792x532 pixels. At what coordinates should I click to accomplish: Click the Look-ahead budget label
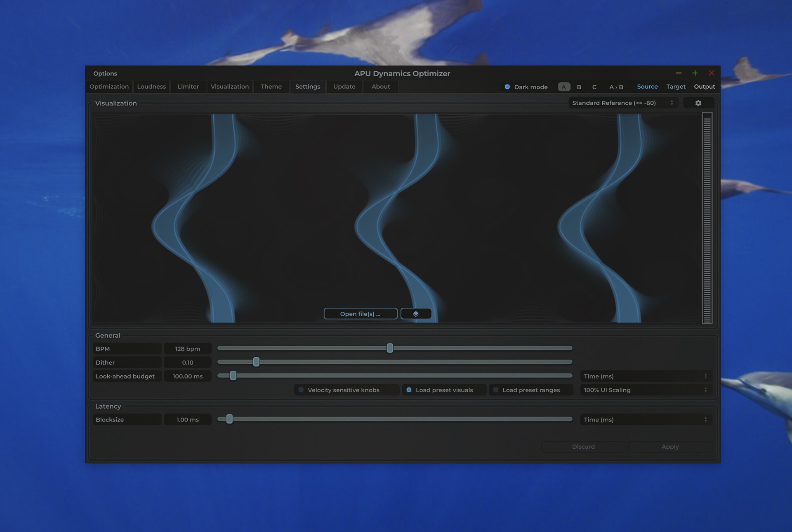click(x=127, y=376)
